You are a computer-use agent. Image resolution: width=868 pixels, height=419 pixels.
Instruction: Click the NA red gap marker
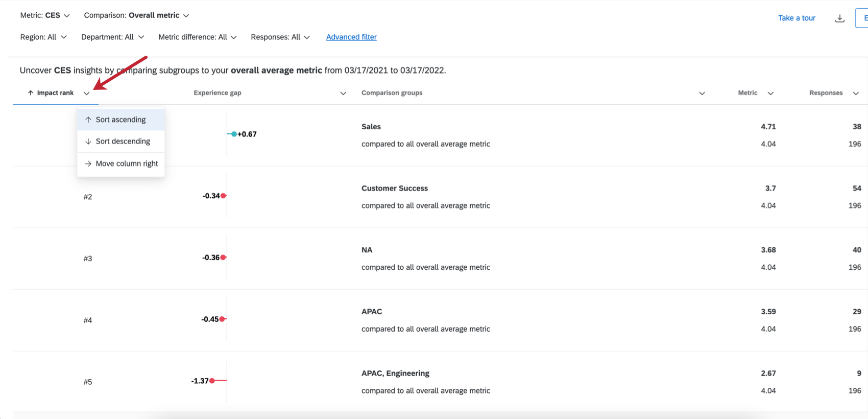224,258
